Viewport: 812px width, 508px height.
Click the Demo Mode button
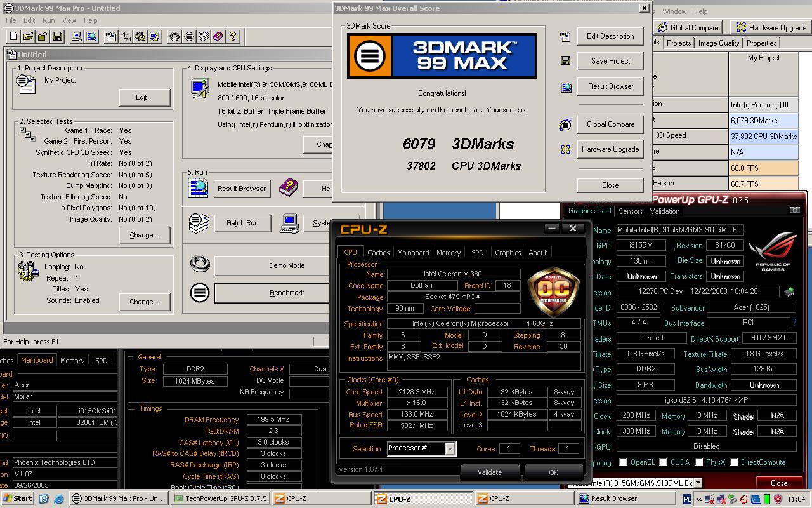tap(287, 265)
